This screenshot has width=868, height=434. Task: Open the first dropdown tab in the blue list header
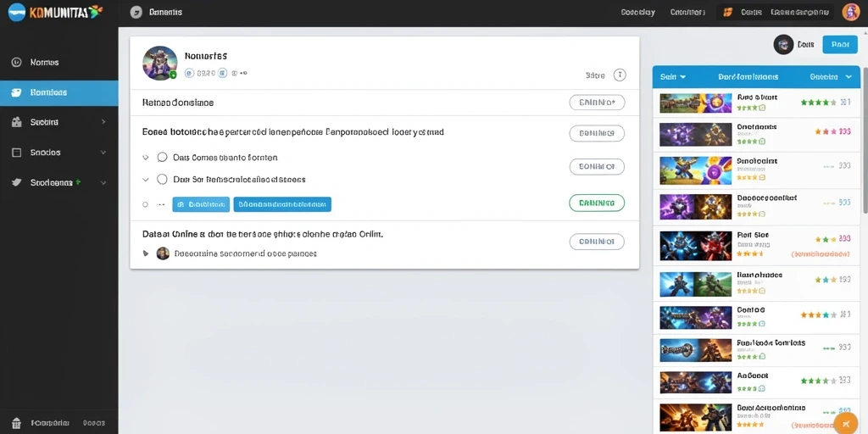673,77
